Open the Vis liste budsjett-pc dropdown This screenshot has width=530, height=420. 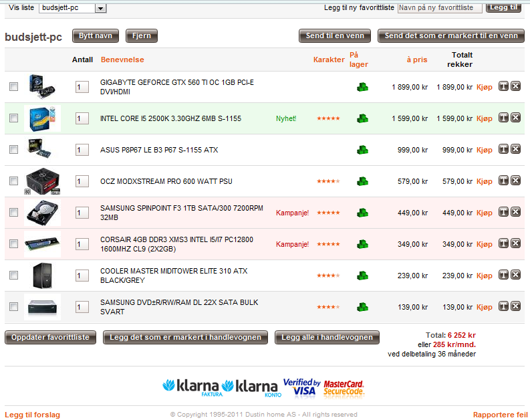(x=73, y=8)
